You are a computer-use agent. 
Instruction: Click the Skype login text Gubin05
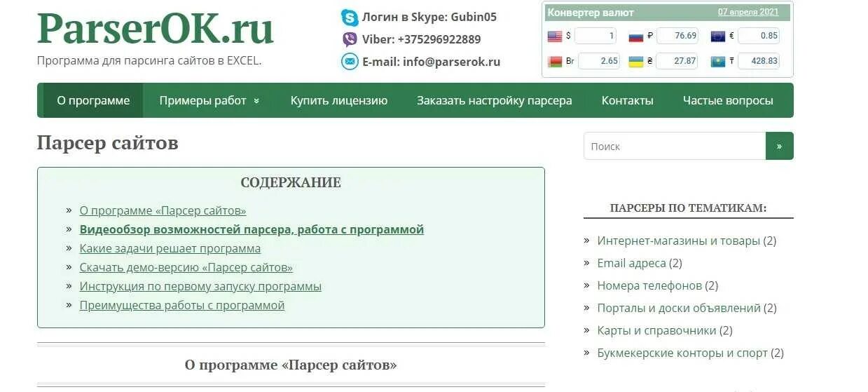point(473,17)
